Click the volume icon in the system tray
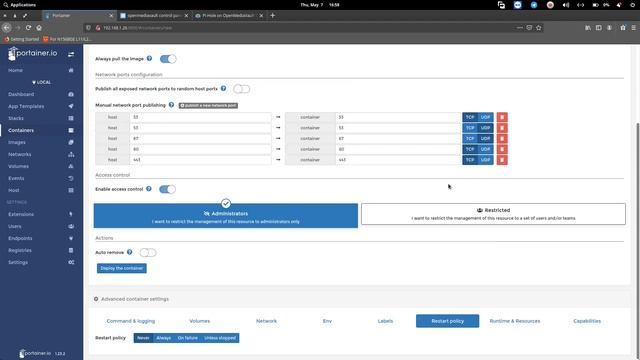 click(566, 5)
